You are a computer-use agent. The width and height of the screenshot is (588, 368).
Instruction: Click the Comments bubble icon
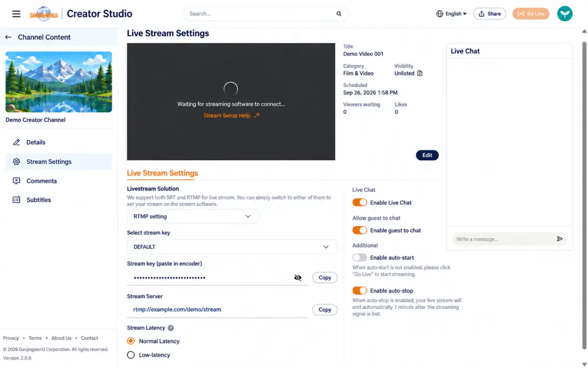click(x=17, y=181)
